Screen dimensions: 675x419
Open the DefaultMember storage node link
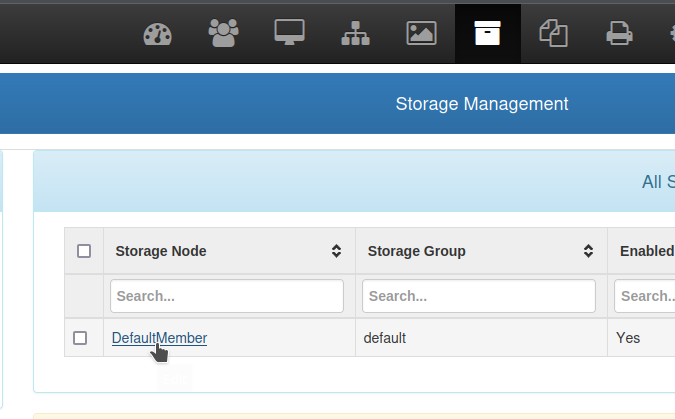[x=159, y=338]
